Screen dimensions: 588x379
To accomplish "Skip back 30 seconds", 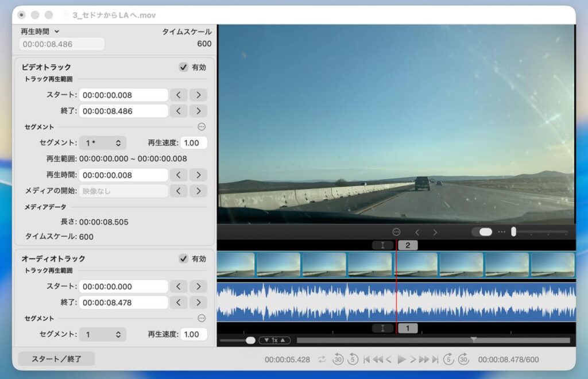I will click(x=338, y=359).
